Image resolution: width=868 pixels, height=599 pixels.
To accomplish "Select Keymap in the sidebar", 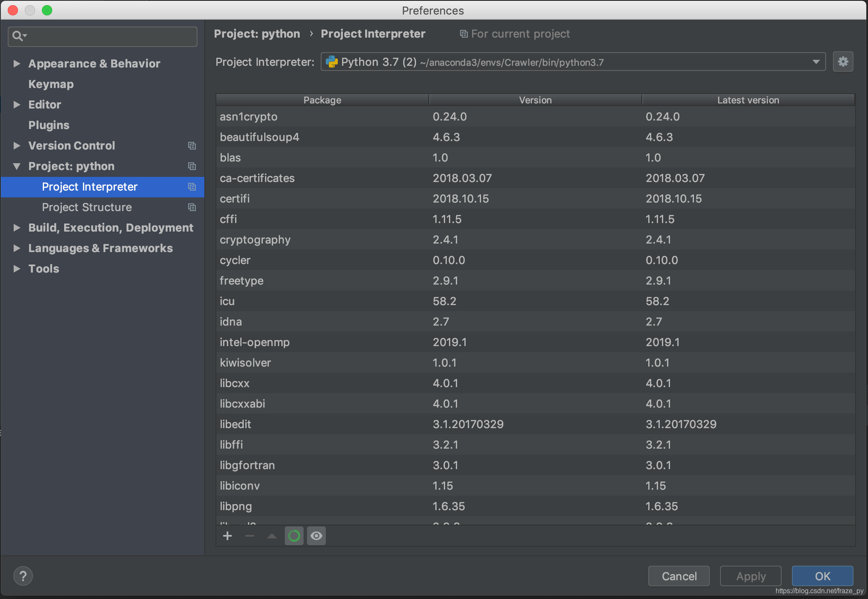I will [51, 84].
